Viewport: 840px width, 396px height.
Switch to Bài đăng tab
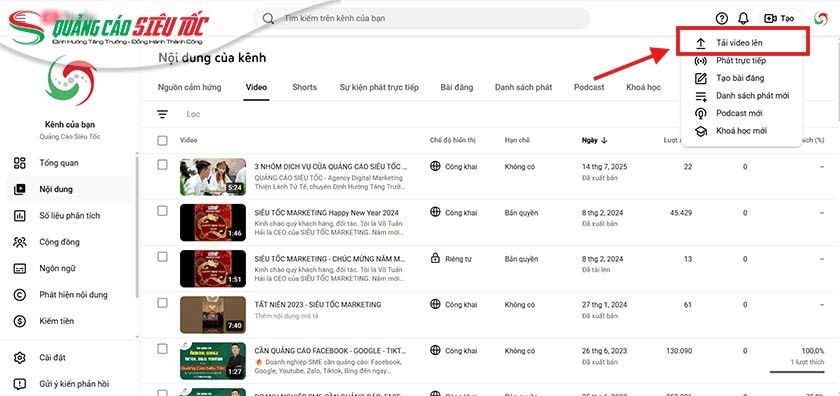(456, 87)
